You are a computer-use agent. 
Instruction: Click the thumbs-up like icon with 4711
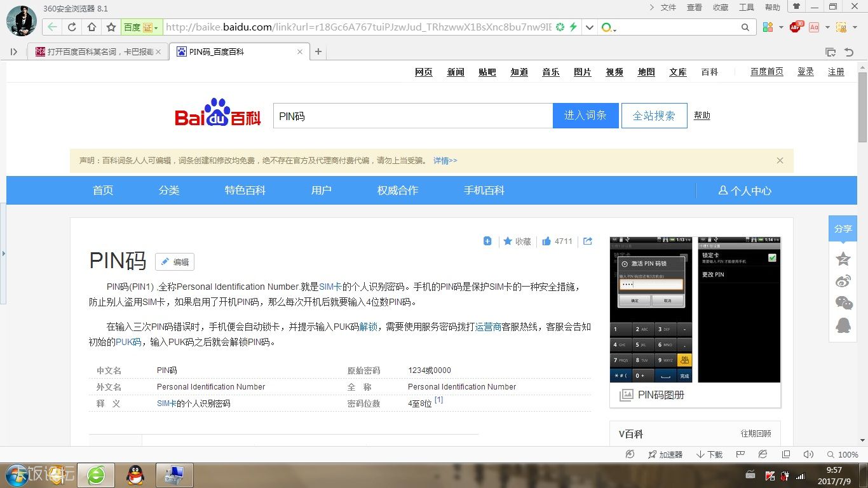pyautogui.click(x=546, y=241)
